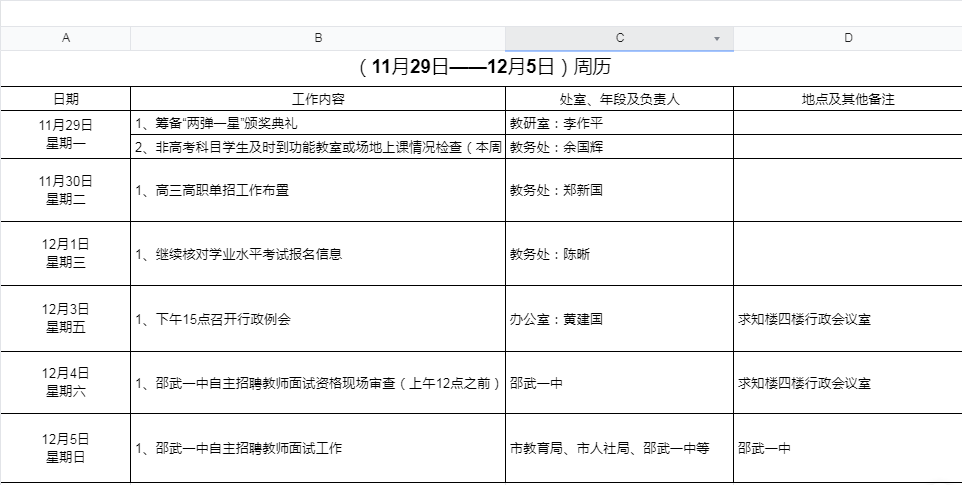The height and width of the screenshot is (485, 962).
Task: Click the 教务处：余国辉 cell
Action: tap(619, 147)
